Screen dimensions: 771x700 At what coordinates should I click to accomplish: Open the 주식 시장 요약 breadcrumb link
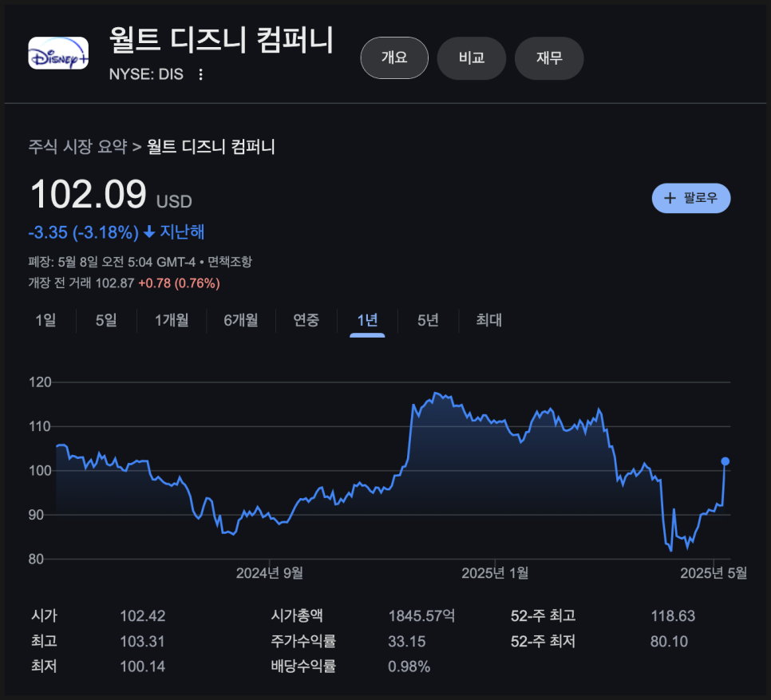77,147
